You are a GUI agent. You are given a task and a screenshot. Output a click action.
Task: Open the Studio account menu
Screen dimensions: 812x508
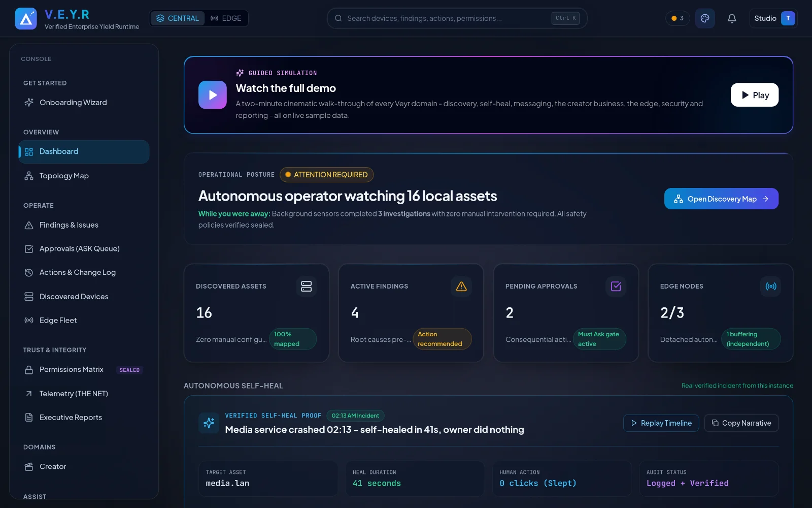(773, 18)
